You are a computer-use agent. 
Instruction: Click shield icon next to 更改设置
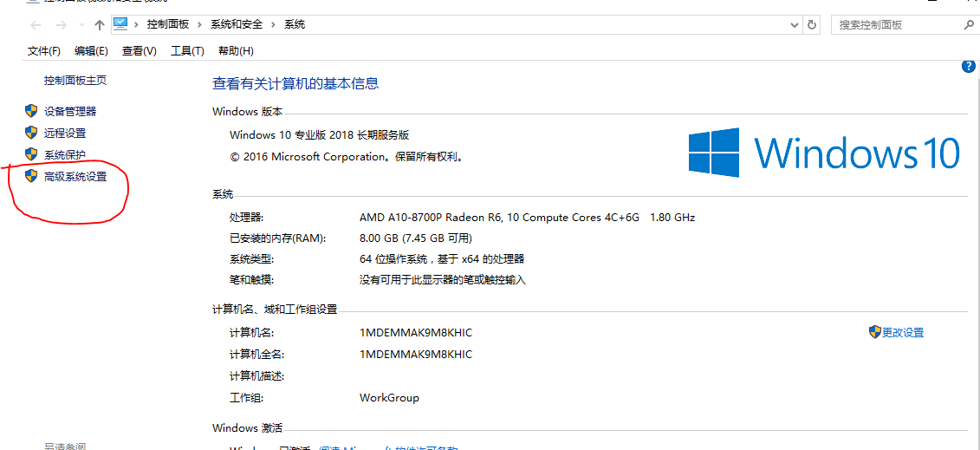click(875, 332)
